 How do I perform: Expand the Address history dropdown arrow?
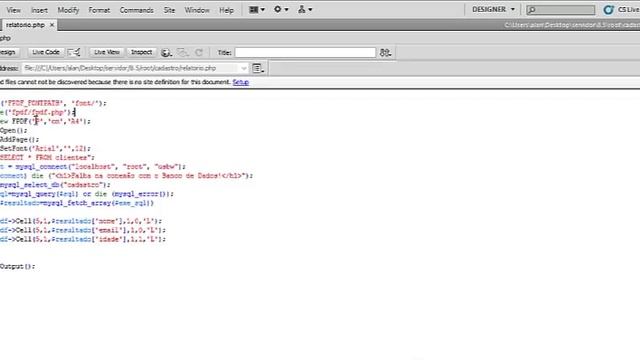click(244, 68)
